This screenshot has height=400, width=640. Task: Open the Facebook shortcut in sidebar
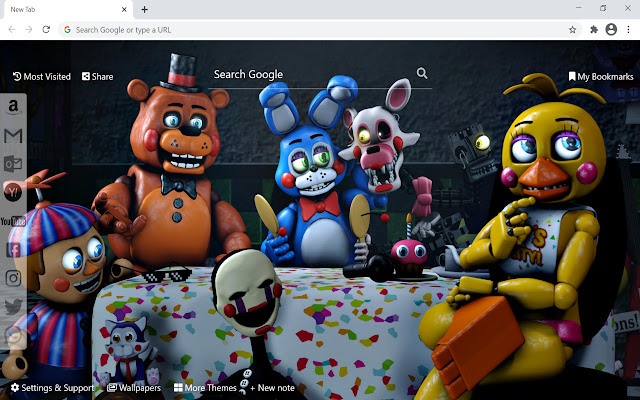click(x=13, y=249)
